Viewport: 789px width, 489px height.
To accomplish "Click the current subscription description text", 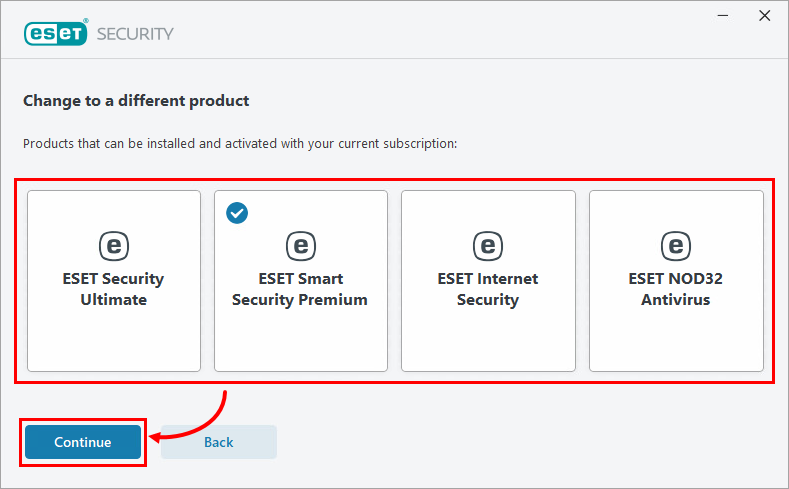I will [240, 144].
